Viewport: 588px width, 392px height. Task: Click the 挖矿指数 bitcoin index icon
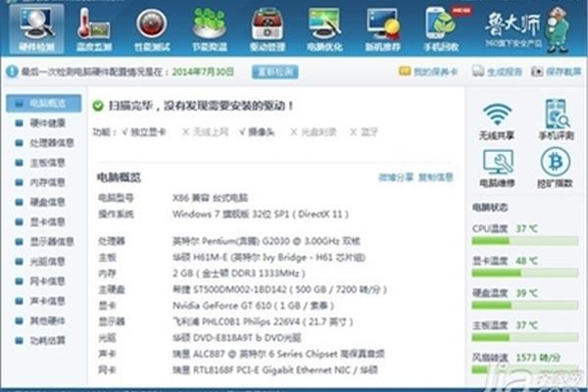(x=556, y=168)
